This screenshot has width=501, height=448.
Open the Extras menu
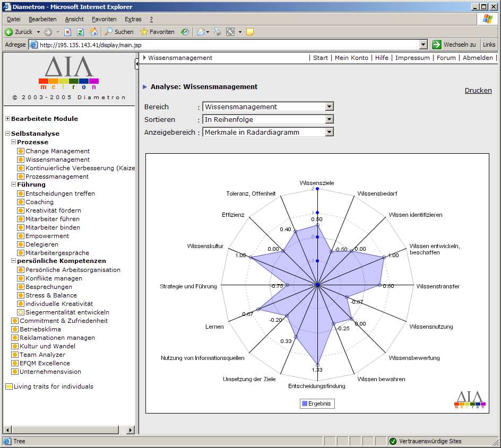133,19
